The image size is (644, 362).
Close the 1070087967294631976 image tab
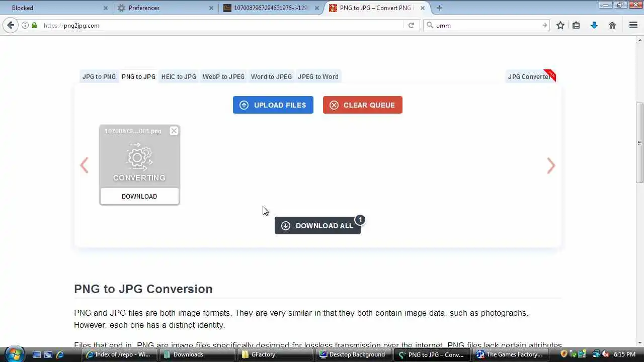(317, 8)
